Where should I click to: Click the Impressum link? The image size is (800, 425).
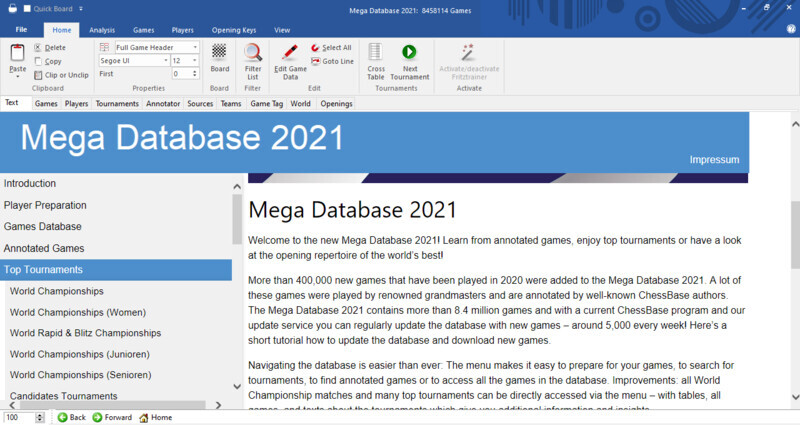click(x=714, y=160)
